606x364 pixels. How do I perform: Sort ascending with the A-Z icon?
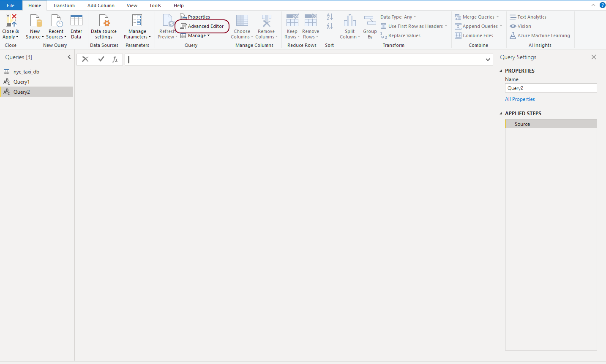[330, 17]
